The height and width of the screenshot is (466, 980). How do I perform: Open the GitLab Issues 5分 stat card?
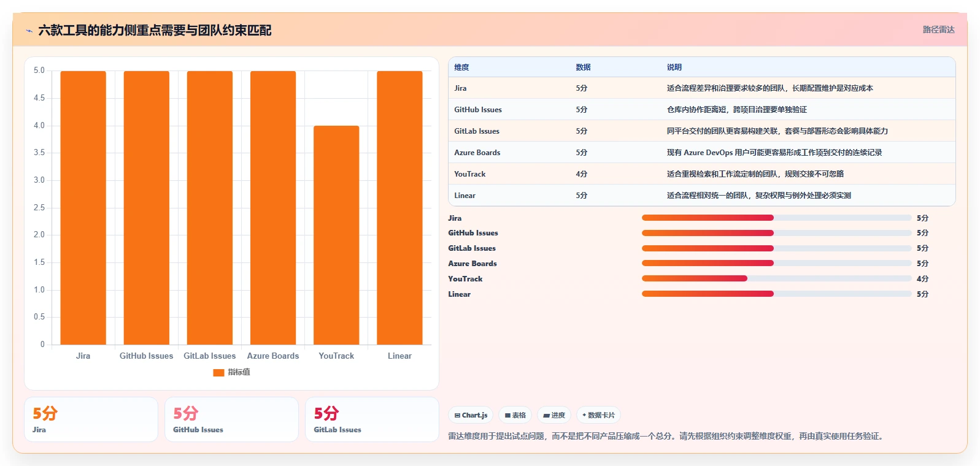pyautogui.click(x=372, y=419)
